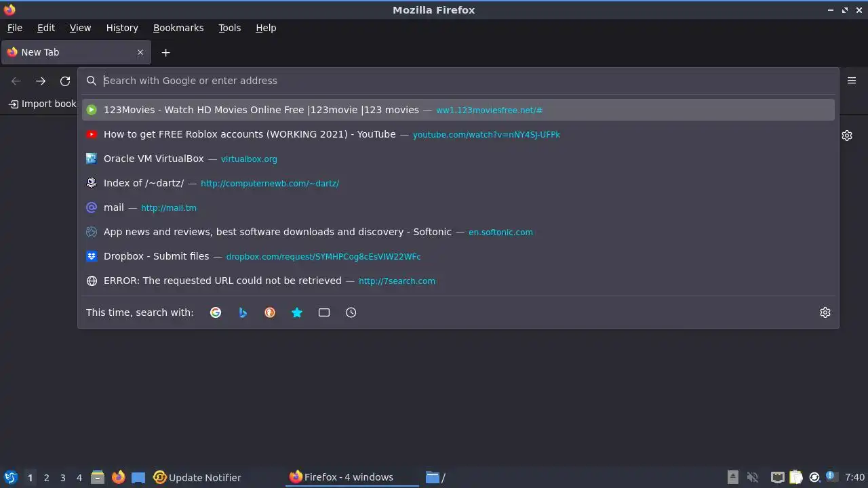Screen dimensions: 868x488
Task: Open the Edit menu
Action: [46, 28]
